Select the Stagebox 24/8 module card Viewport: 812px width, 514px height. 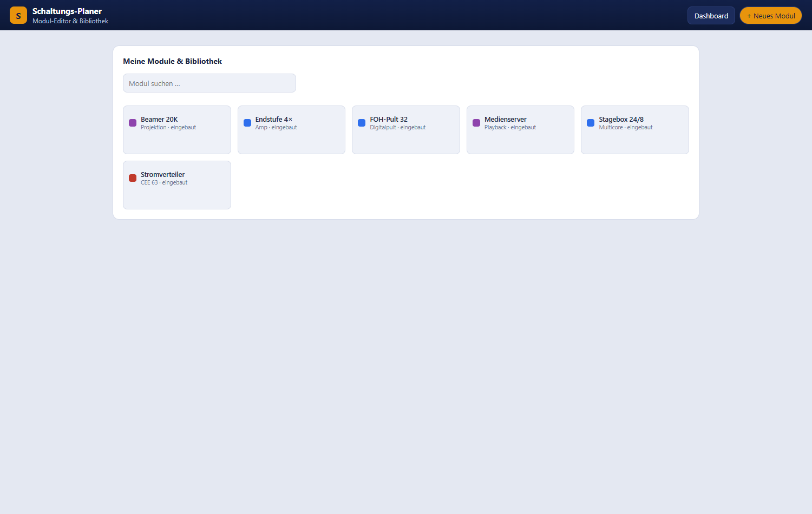pyautogui.click(x=635, y=130)
